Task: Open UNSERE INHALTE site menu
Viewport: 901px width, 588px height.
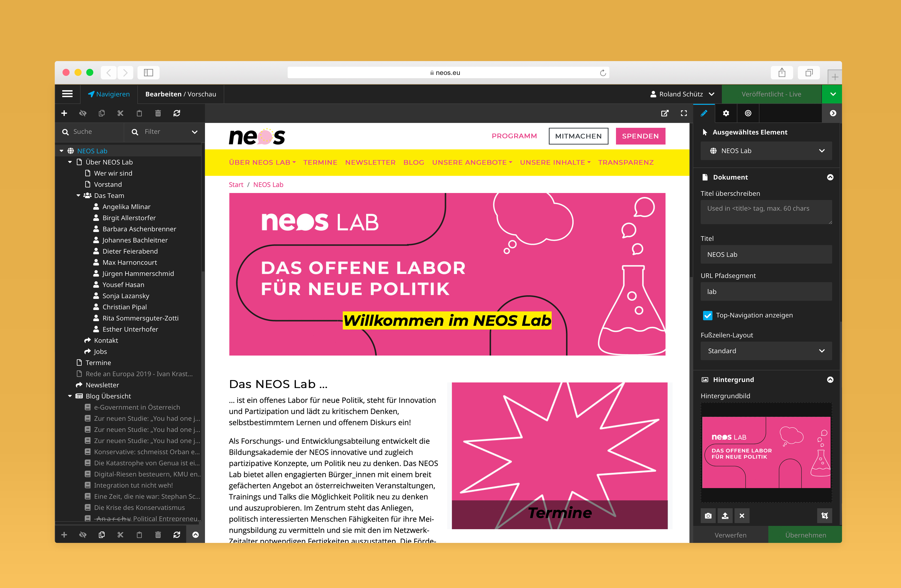Action: pos(555,162)
